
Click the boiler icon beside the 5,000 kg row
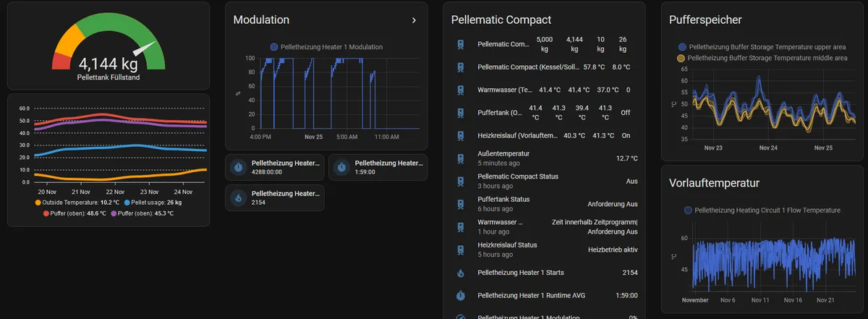coord(461,44)
